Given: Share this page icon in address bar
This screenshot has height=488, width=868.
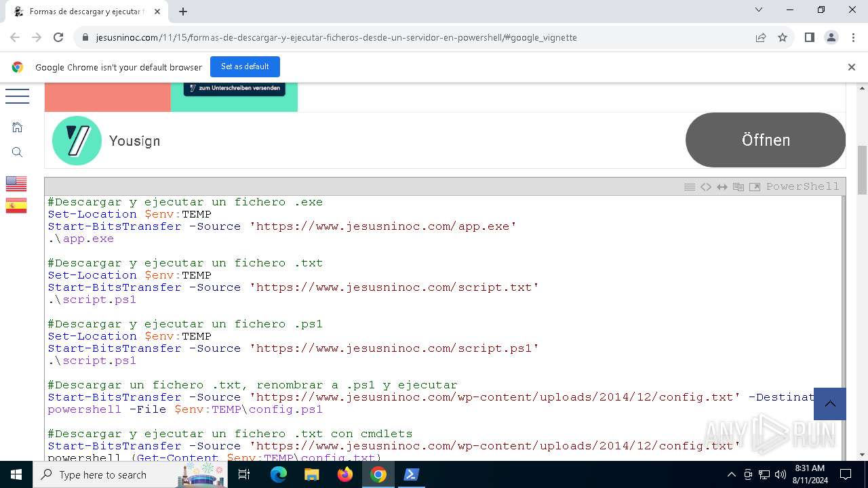Looking at the screenshot, I should [761, 37].
